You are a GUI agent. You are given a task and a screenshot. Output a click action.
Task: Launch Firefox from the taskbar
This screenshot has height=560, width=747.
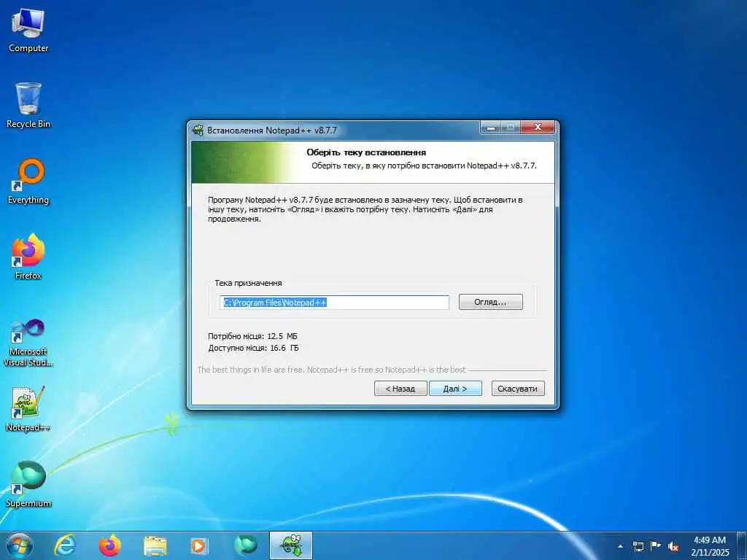click(110, 545)
